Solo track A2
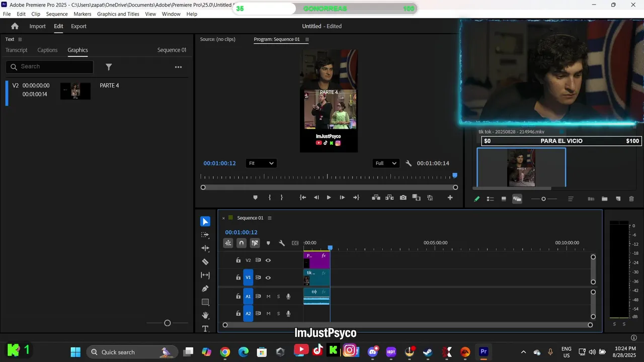The image size is (644, 362). point(278,314)
